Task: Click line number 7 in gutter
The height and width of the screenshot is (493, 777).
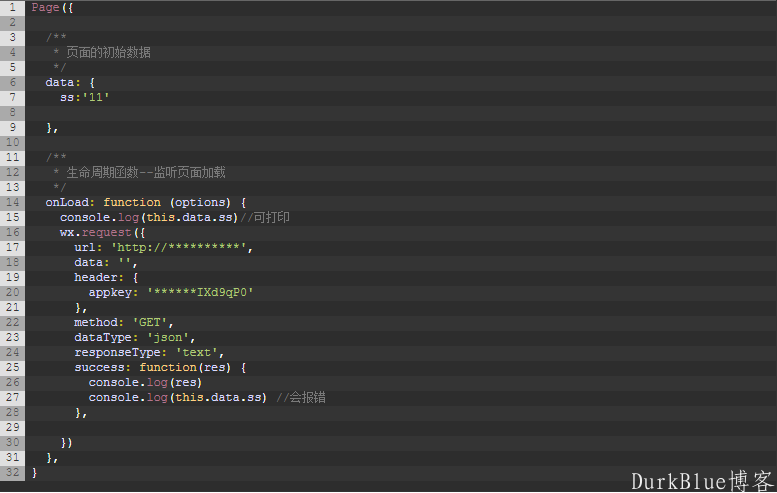Action: coord(13,98)
